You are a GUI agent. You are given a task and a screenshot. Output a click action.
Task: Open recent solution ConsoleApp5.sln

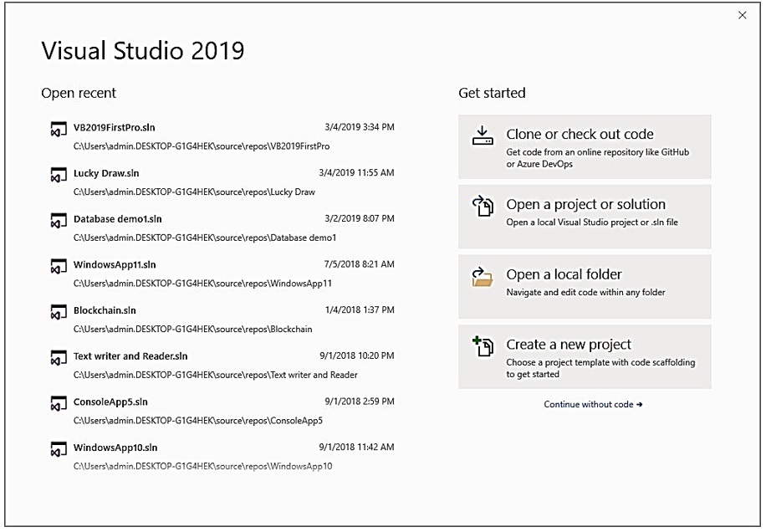click(x=222, y=411)
